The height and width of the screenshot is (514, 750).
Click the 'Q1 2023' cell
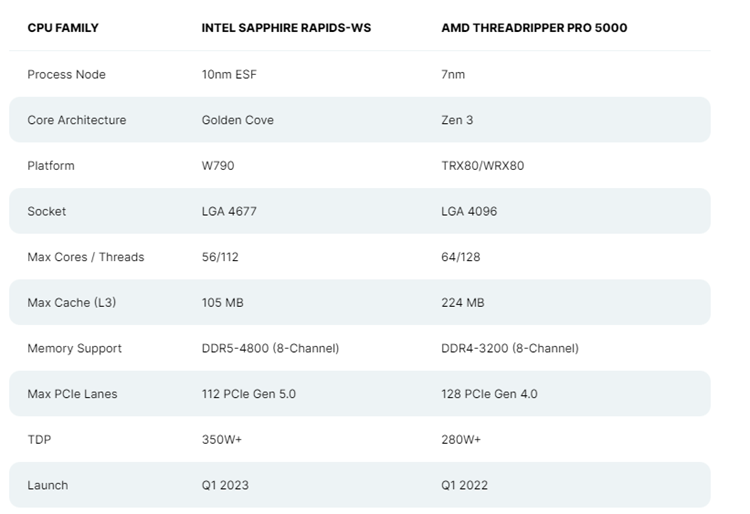225,485
